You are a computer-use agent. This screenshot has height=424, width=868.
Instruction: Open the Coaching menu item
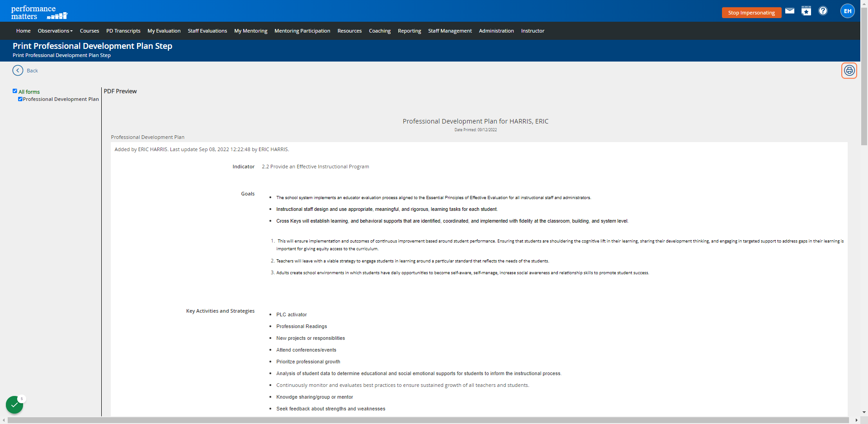click(380, 31)
